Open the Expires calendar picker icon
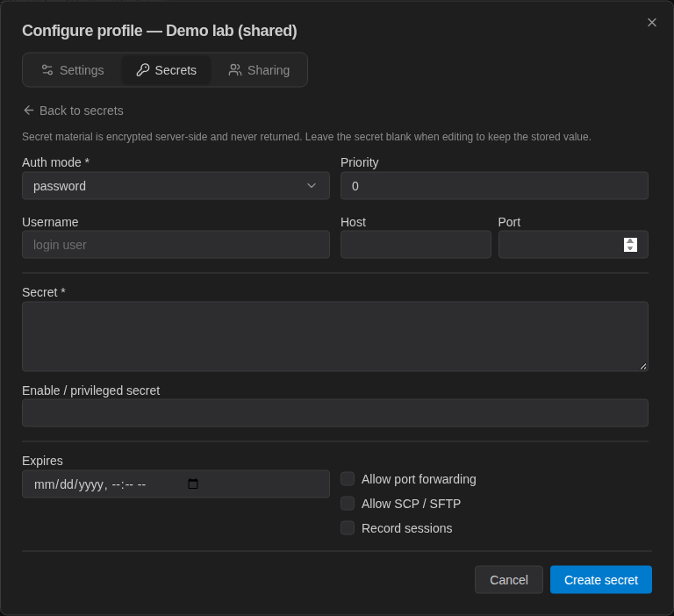 [193, 484]
